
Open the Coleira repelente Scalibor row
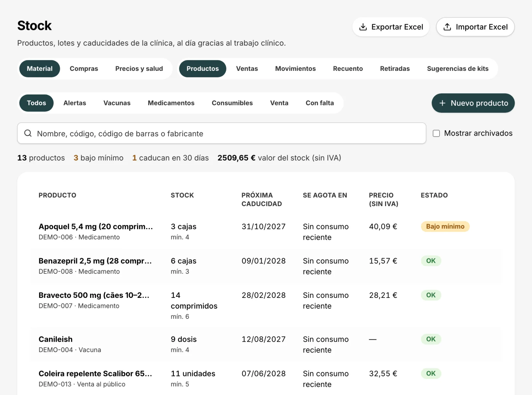266,378
